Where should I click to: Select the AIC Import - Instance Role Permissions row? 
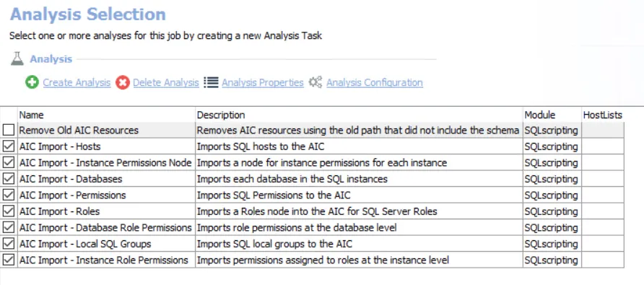[x=312, y=260]
